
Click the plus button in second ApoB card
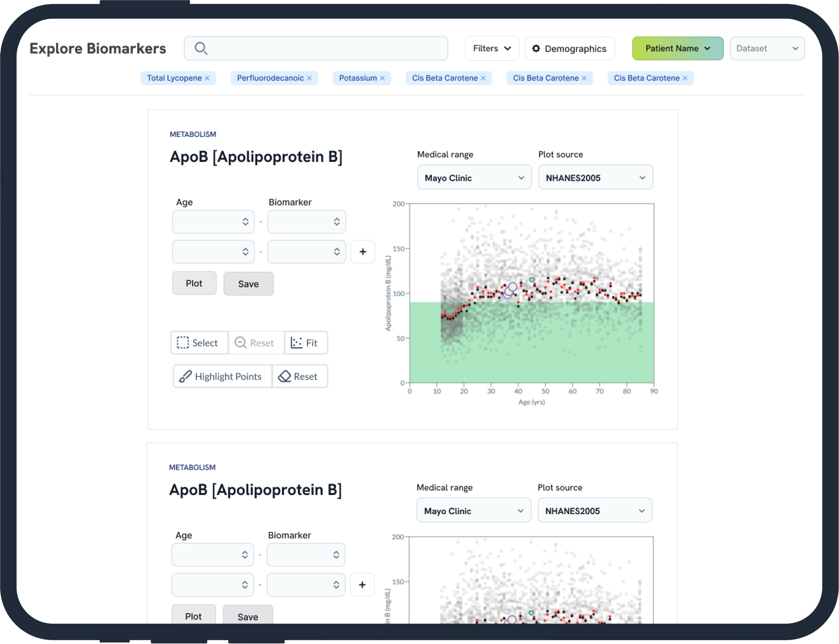click(x=362, y=585)
